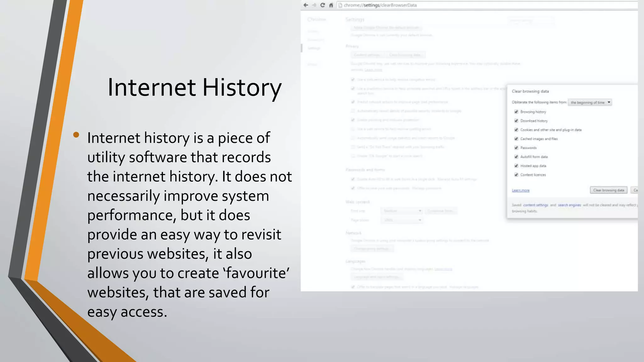Toggle the Autofill form data checkbox
This screenshot has width=644, height=362.
[x=516, y=156]
